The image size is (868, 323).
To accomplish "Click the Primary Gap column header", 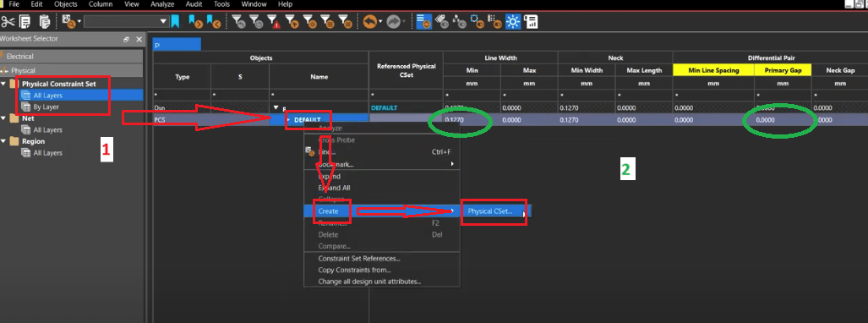I will tap(783, 70).
